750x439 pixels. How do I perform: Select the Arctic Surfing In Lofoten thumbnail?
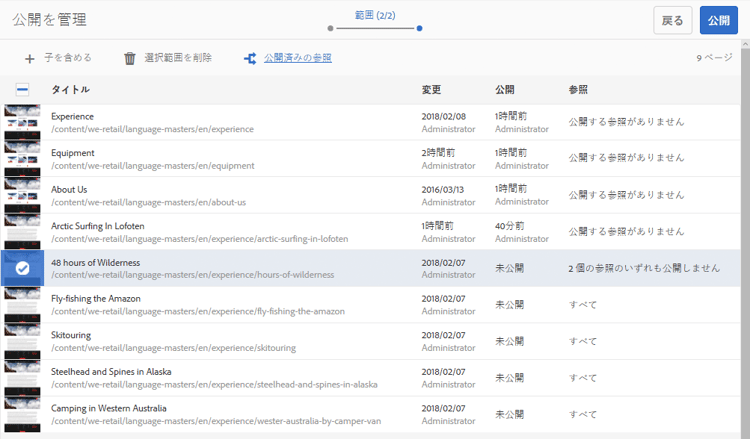[x=22, y=232]
